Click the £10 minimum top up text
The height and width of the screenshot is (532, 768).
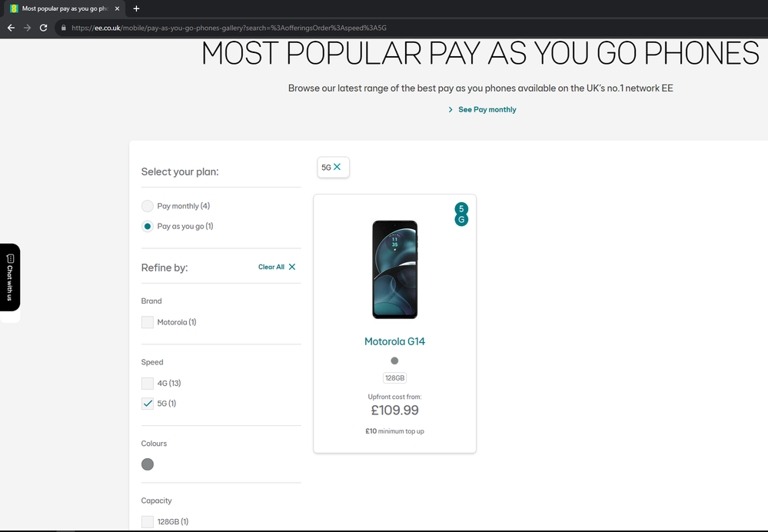point(395,431)
